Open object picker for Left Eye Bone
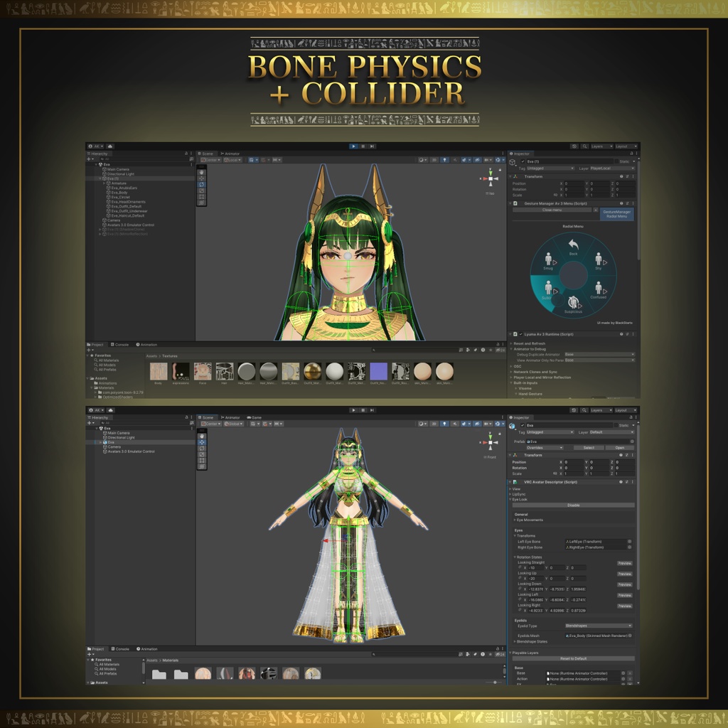728x728 pixels. click(630, 541)
